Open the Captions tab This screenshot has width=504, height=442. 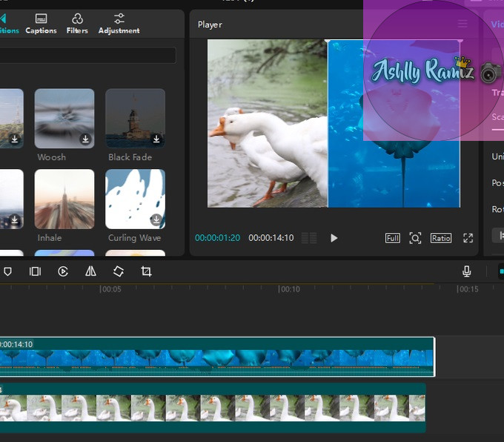point(42,23)
